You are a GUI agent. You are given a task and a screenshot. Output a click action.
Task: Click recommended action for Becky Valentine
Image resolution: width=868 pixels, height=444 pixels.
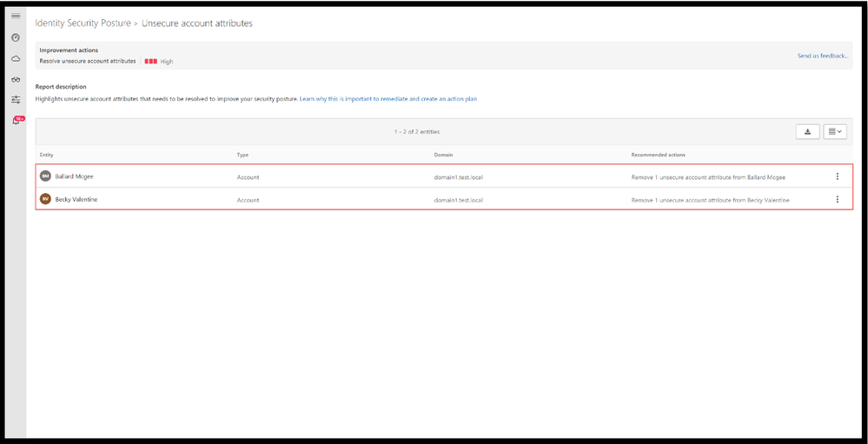coord(710,200)
